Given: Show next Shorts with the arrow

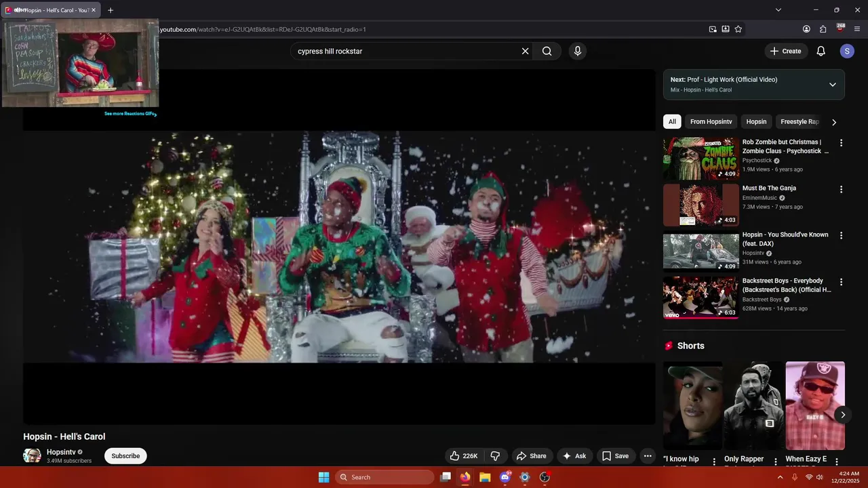Looking at the screenshot, I should pos(843,415).
